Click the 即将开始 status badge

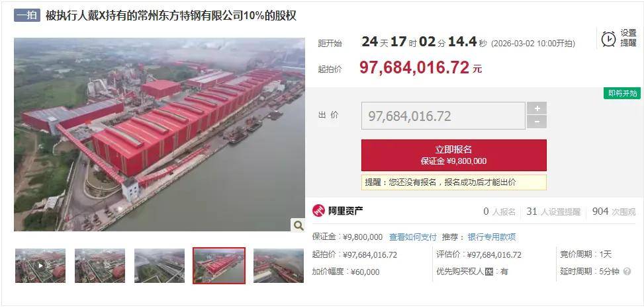(x=621, y=93)
